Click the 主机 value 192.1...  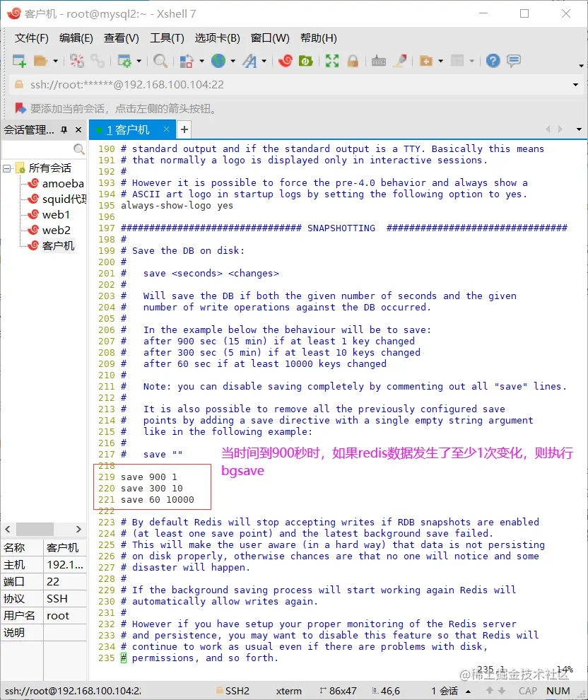pos(65,565)
